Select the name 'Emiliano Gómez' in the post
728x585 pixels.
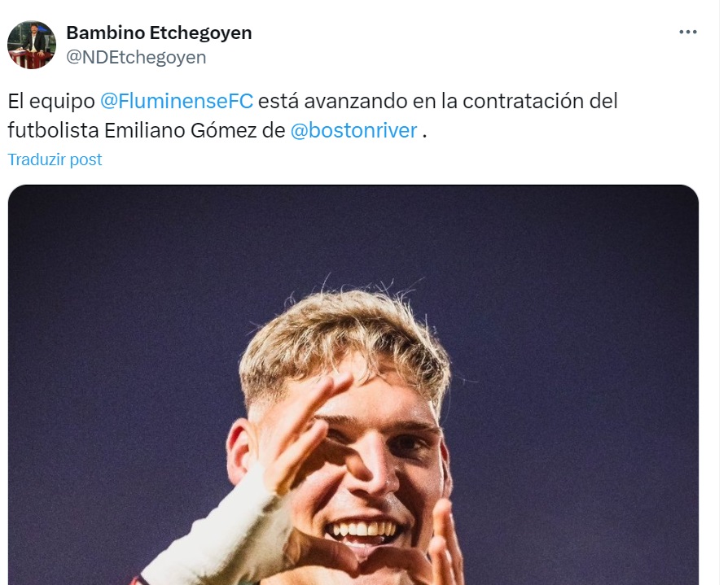180,130
